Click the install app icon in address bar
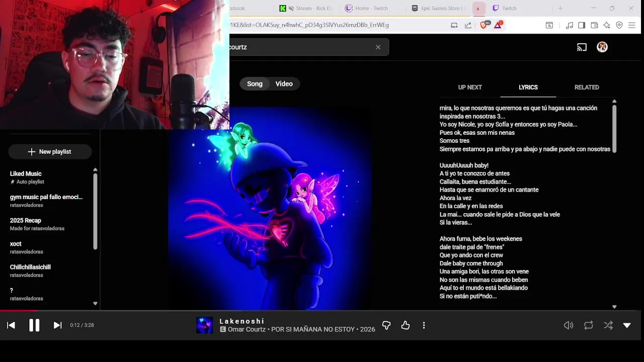This screenshot has width=644, height=362. click(454, 25)
